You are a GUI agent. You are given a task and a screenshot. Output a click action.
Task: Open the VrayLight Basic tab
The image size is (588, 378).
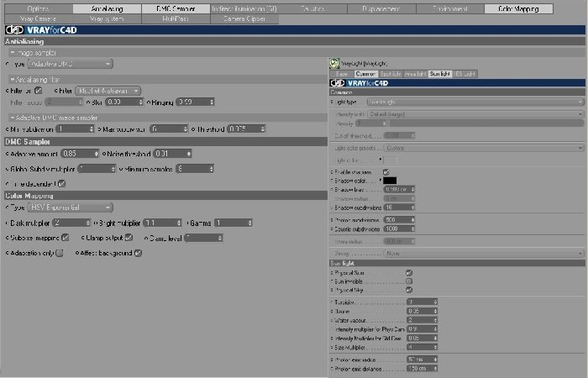(341, 74)
